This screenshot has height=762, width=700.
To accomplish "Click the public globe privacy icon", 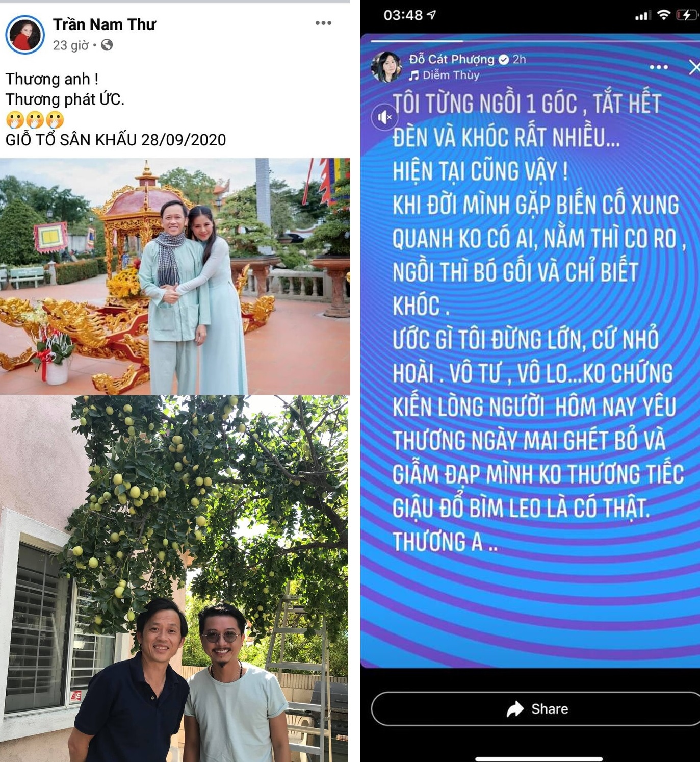I will [107, 45].
